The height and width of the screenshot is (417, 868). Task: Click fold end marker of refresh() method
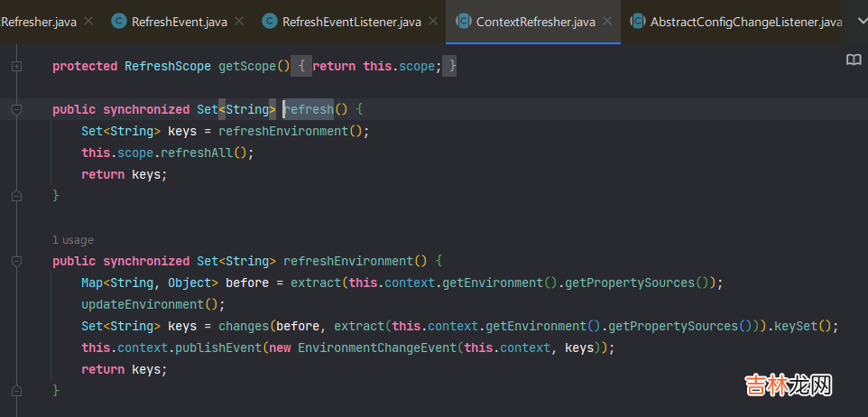pos(16,196)
